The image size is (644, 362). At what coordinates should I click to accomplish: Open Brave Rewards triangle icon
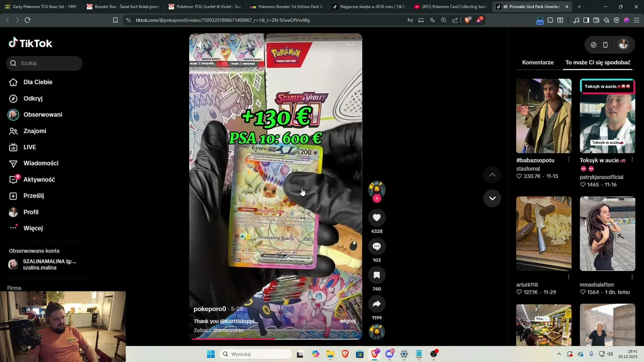[x=478, y=20]
